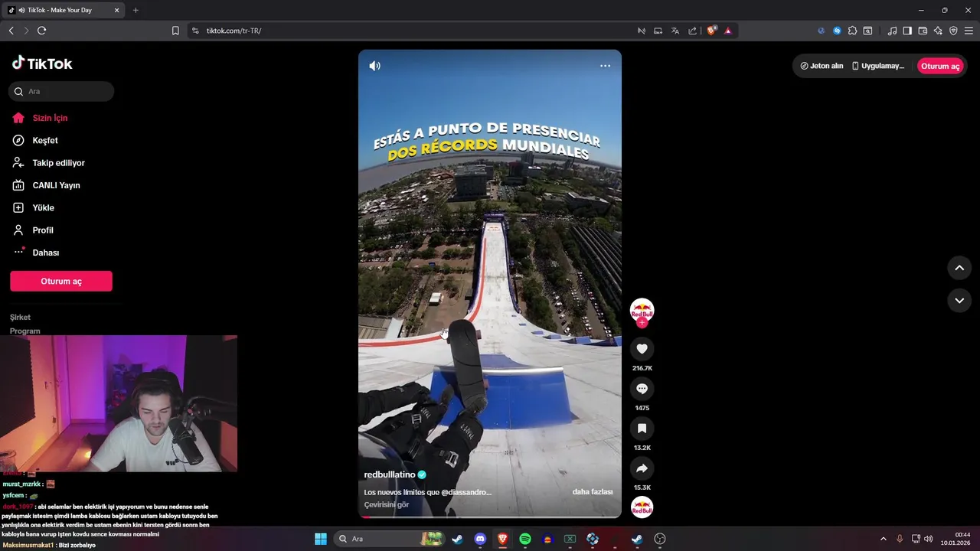Open Spotify from the taskbar
The image size is (980, 551).
pyautogui.click(x=525, y=539)
